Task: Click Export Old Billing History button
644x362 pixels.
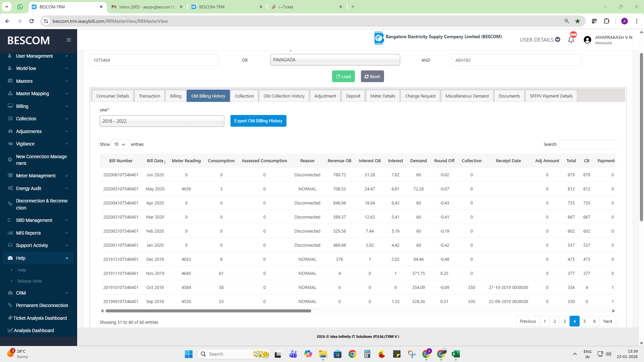Action: pyautogui.click(x=258, y=121)
